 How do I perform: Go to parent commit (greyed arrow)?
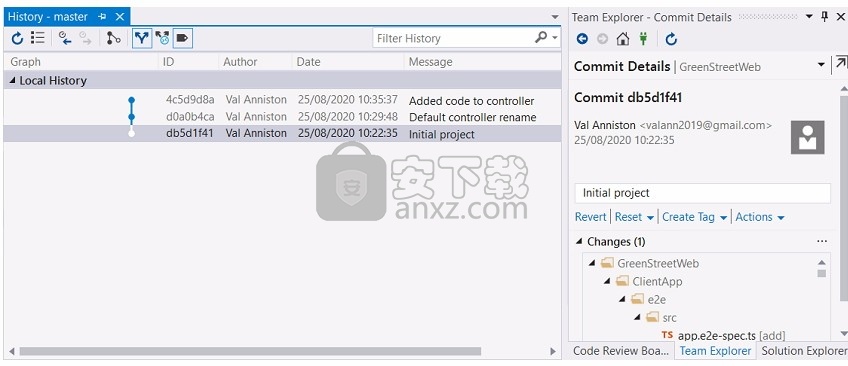85,38
